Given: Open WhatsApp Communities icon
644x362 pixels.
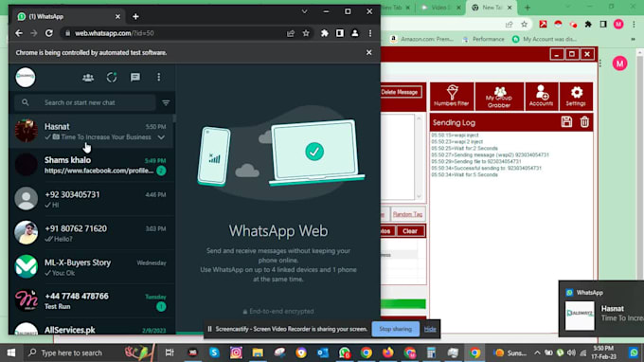Looking at the screenshot, I should (x=88, y=78).
